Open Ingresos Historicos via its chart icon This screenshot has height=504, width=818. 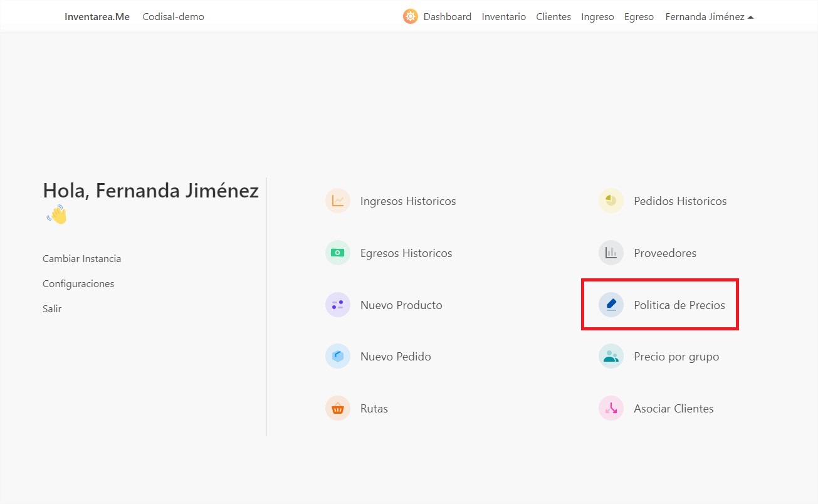pos(338,201)
